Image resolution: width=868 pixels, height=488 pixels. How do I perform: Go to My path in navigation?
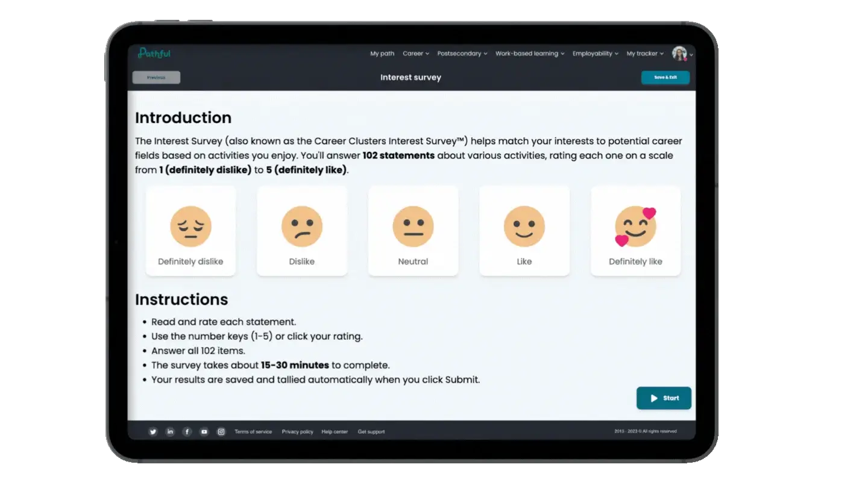pos(382,54)
